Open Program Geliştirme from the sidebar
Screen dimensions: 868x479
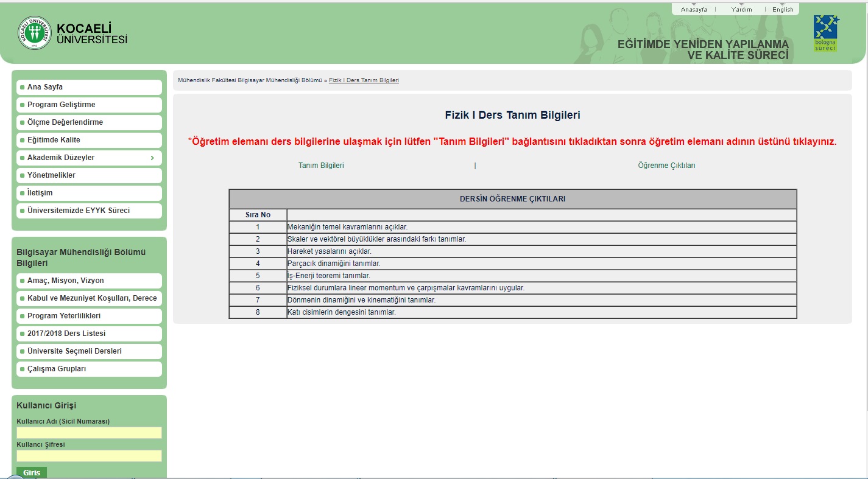pos(61,105)
